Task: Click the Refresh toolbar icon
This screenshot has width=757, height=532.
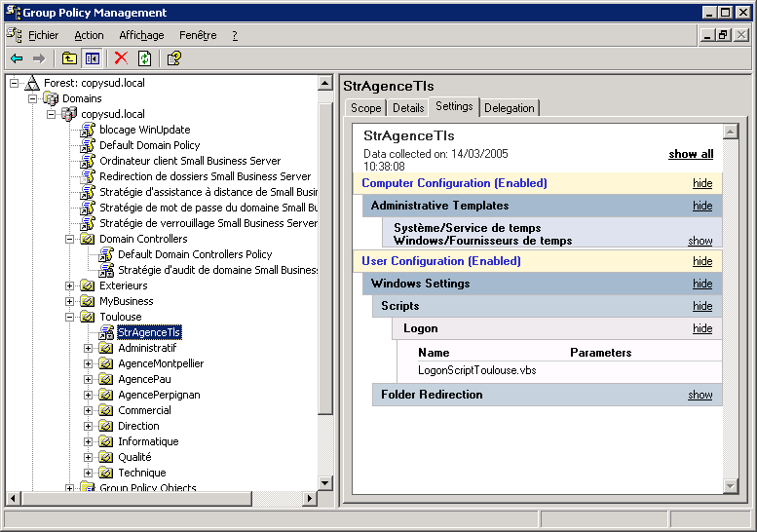Action: tap(144, 58)
